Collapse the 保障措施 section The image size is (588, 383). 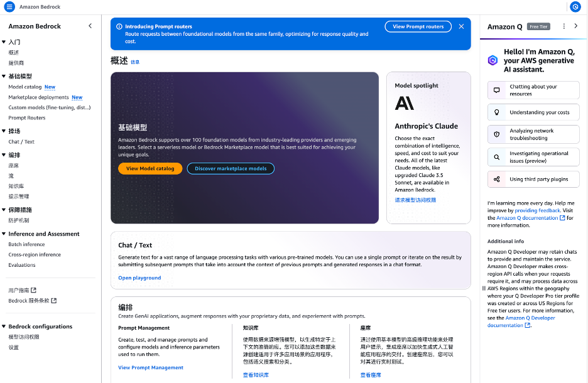pos(4,210)
